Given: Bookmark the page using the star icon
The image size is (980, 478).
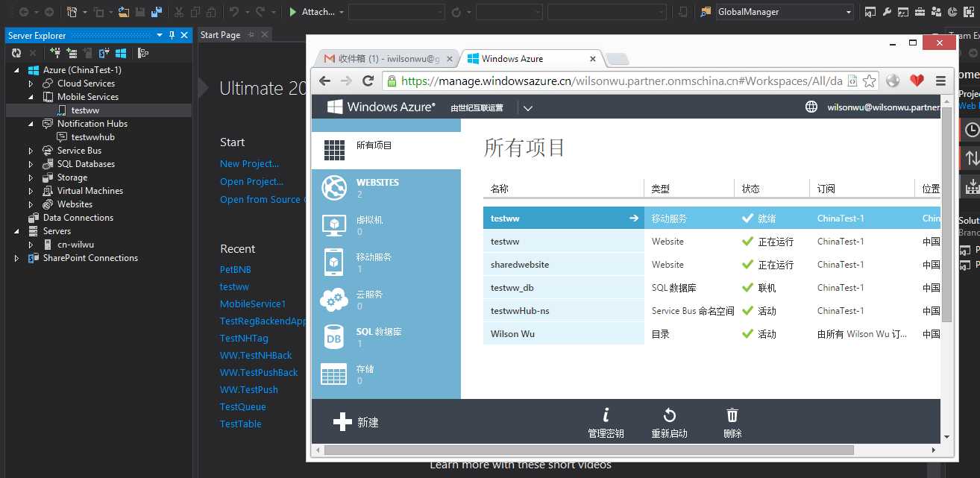Looking at the screenshot, I should click(x=870, y=81).
